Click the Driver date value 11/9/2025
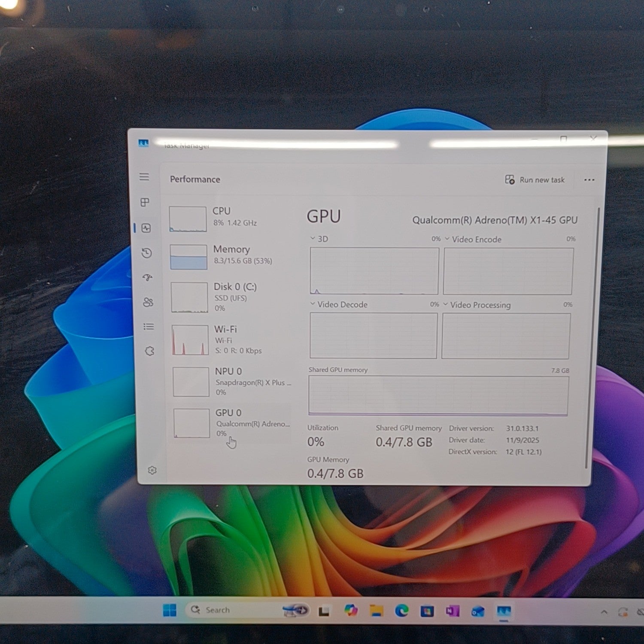The height and width of the screenshot is (644, 644). click(x=522, y=440)
